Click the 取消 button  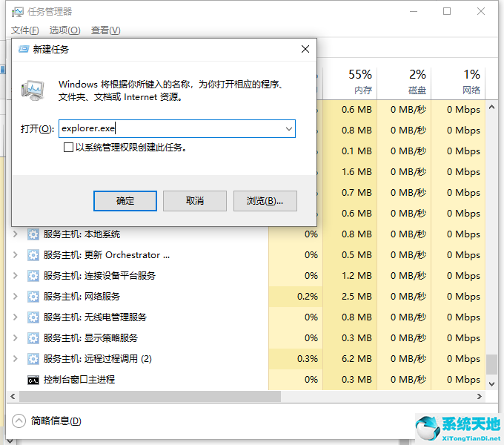[194, 201]
